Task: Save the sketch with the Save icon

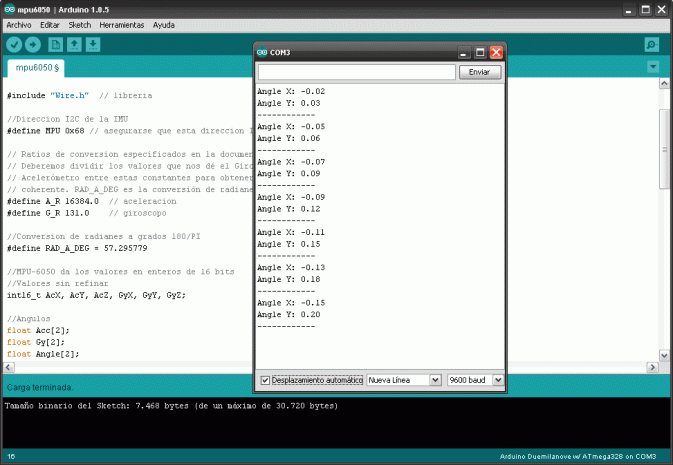Action: pyautogui.click(x=92, y=45)
